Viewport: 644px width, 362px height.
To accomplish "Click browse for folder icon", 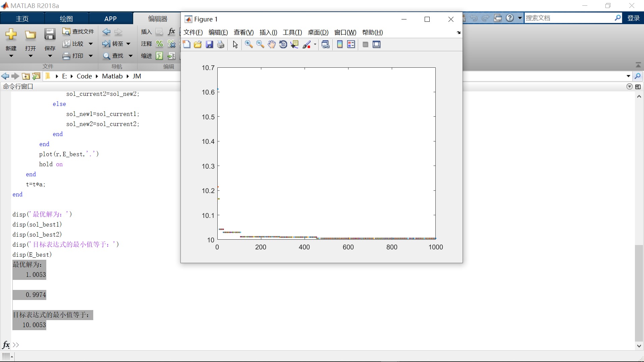I will coord(36,76).
